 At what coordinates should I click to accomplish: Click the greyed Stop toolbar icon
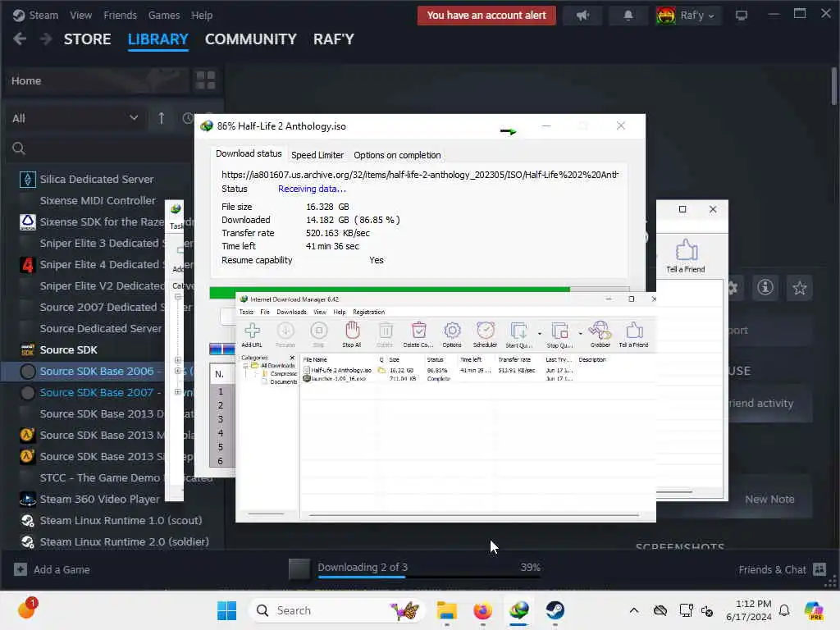pos(319,335)
